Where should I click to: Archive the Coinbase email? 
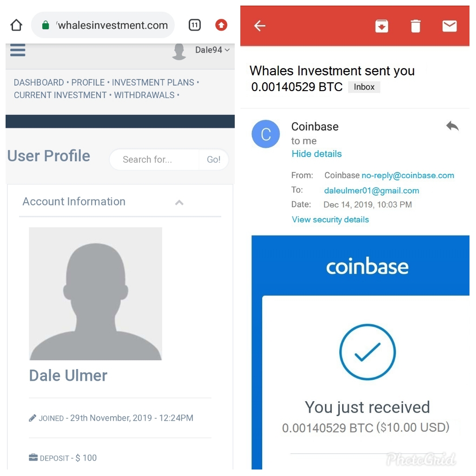(x=382, y=26)
